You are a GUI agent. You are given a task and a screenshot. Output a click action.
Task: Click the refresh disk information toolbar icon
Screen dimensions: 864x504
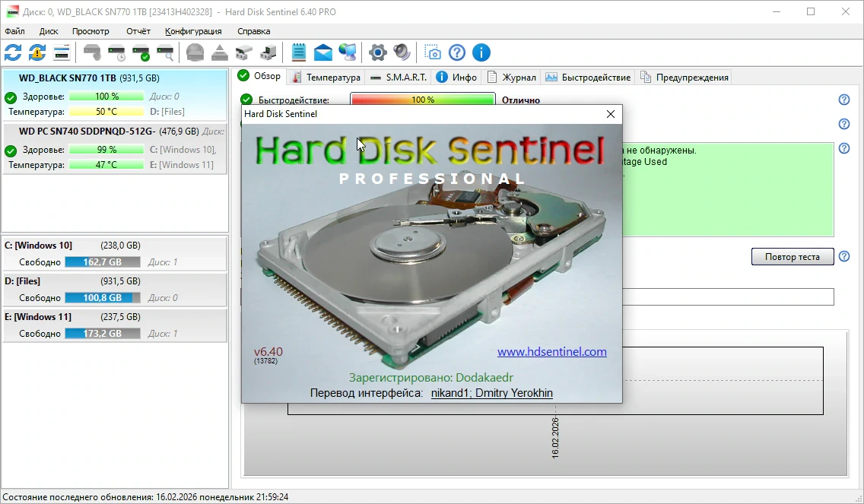tap(13, 53)
